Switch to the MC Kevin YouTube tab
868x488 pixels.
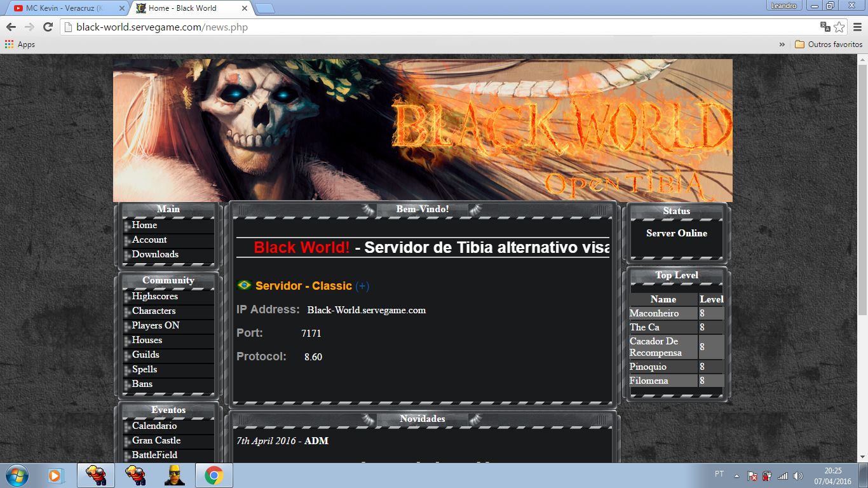point(64,8)
